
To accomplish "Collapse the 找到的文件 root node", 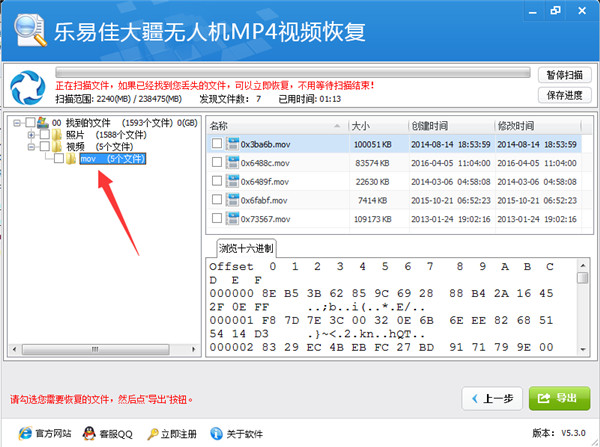I will pyautogui.click(x=17, y=122).
